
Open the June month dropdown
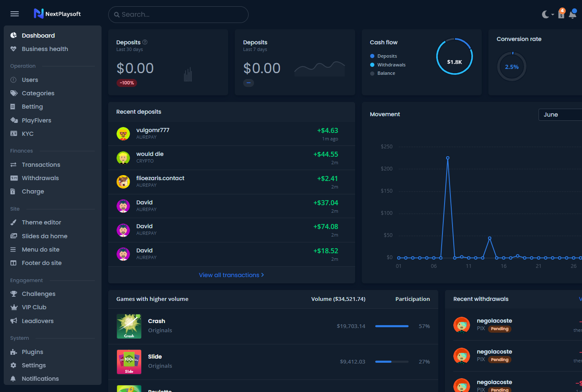pyautogui.click(x=560, y=115)
